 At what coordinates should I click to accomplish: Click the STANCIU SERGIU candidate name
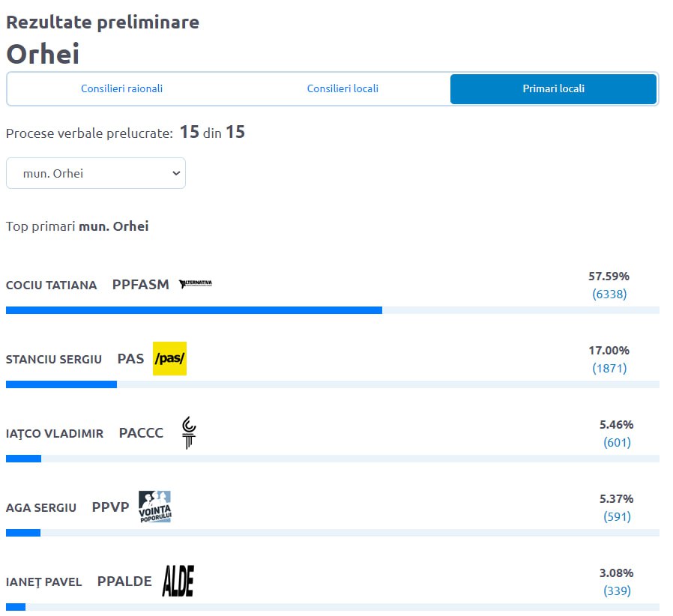(x=54, y=359)
